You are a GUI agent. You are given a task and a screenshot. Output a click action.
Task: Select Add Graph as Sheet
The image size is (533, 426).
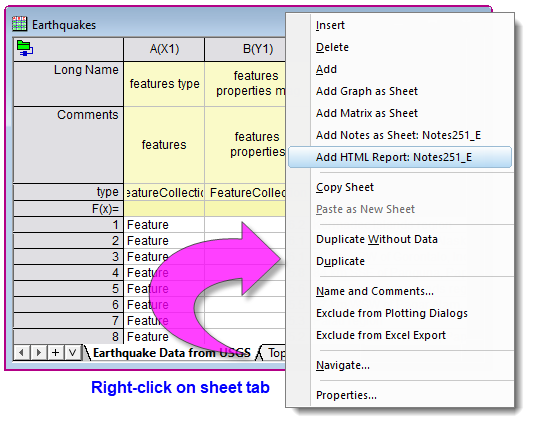coord(367,91)
